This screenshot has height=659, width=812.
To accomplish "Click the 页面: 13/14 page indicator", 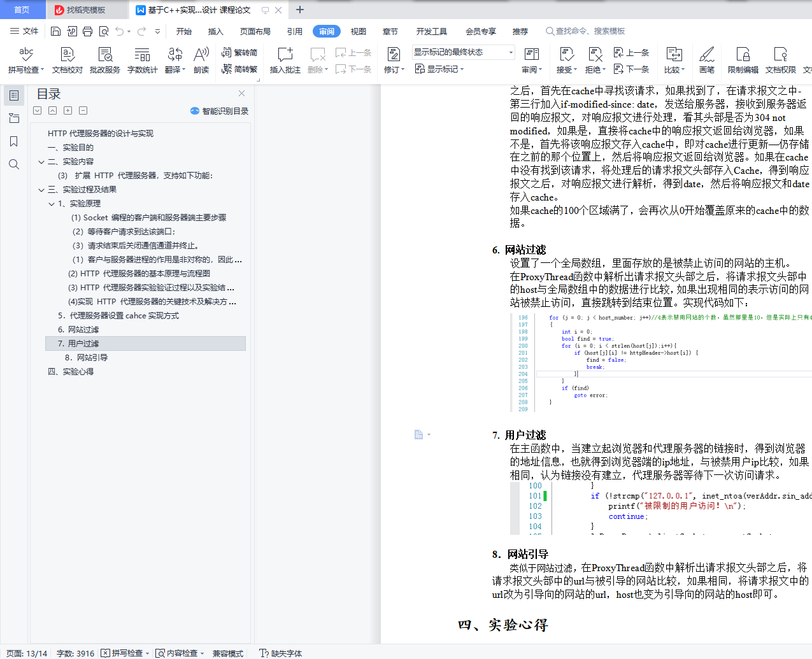I will [x=27, y=653].
